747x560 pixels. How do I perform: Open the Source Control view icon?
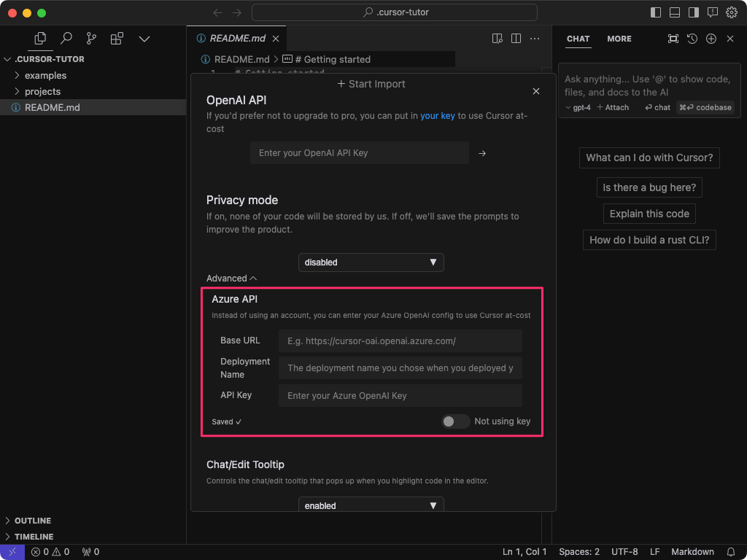point(91,39)
